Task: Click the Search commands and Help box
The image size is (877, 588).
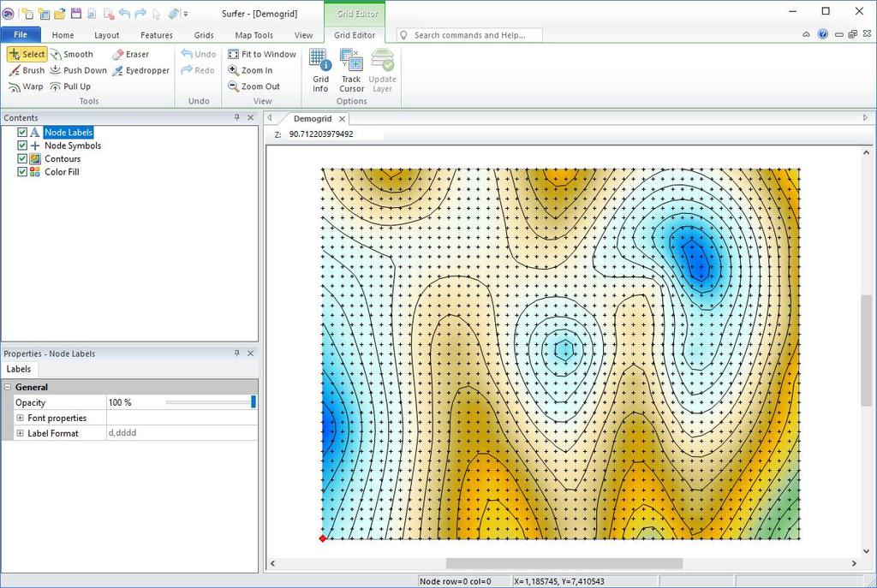Action: [x=469, y=35]
